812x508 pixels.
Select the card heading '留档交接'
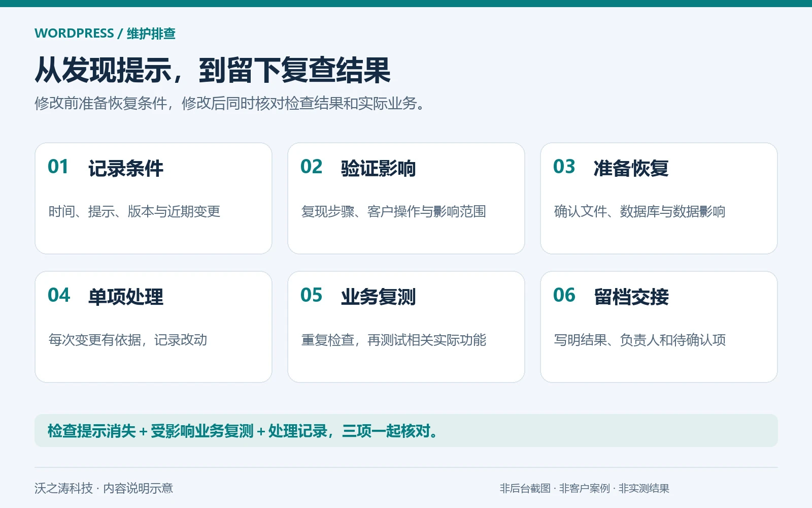631,297
